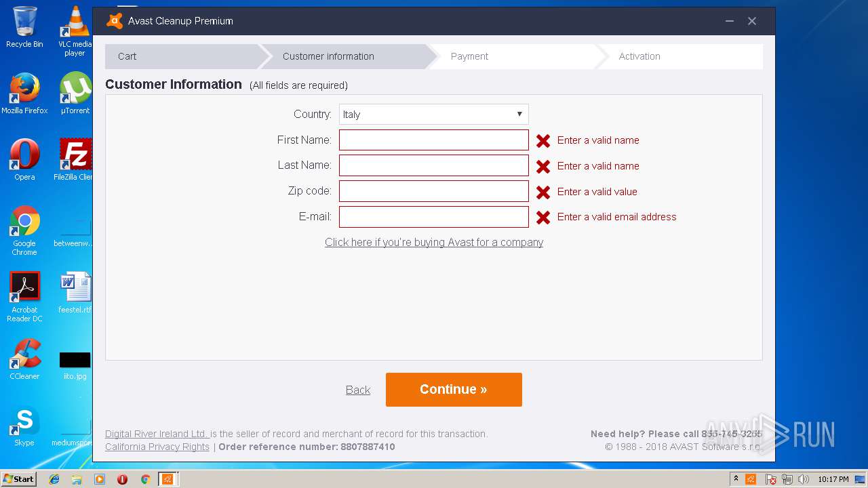This screenshot has height=488, width=868.
Task: Open the Mozilla Firefox desktop shortcut
Action: (24, 94)
